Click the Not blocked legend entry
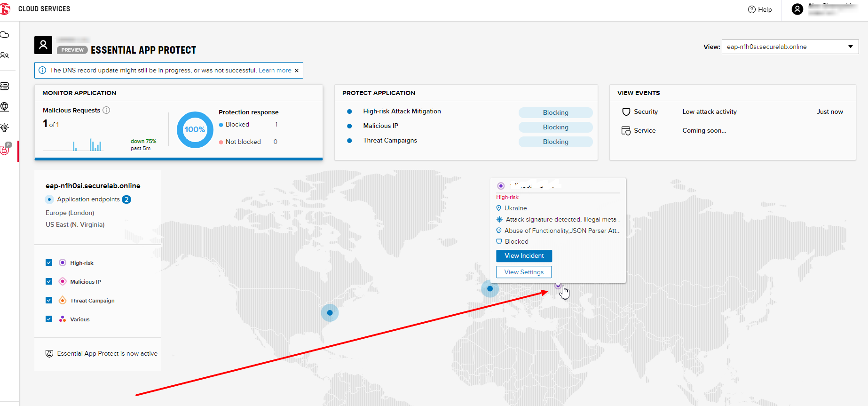868x406 pixels. 240,142
